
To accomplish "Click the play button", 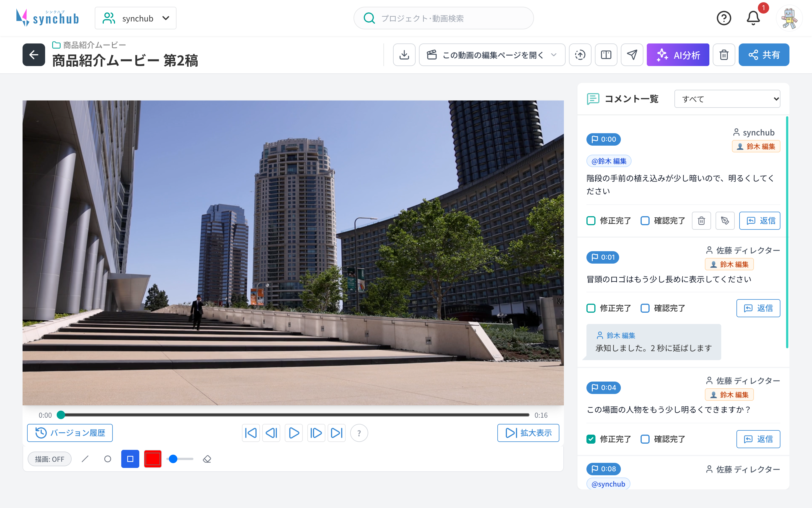I will pos(294,433).
